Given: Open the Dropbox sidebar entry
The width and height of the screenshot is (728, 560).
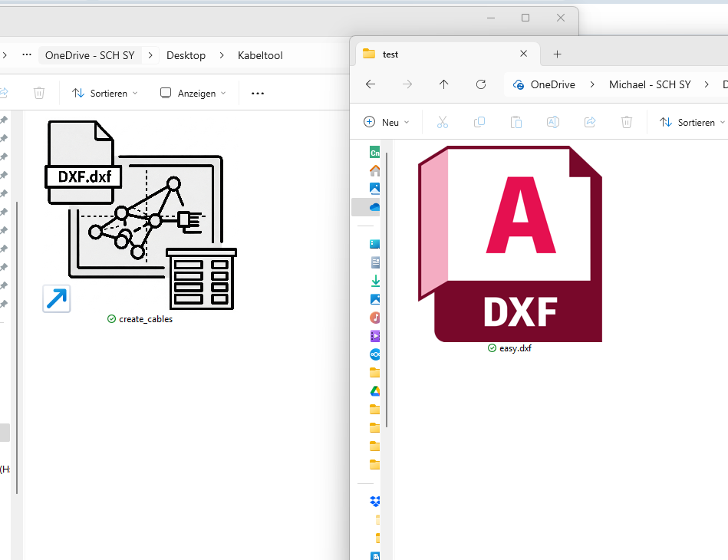Looking at the screenshot, I should point(375,501).
